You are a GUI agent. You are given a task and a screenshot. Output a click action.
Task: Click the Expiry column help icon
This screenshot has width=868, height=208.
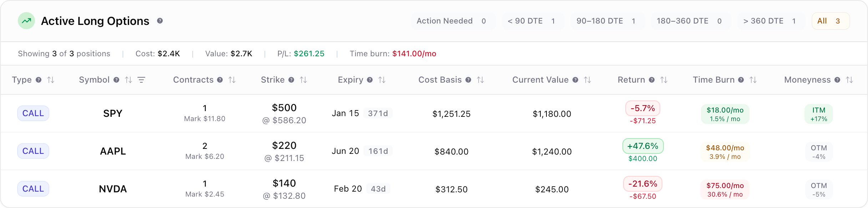click(x=370, y=80)
